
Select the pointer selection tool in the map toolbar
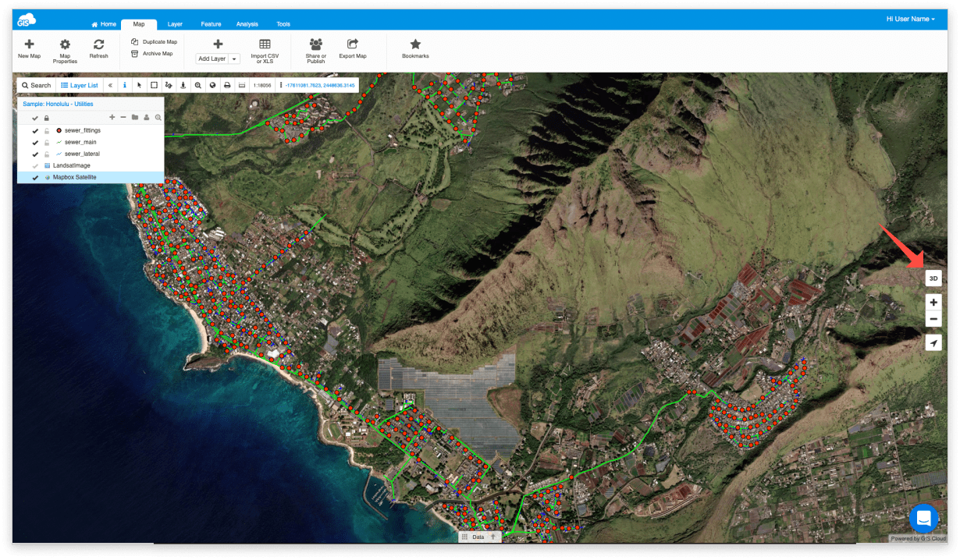(x=140, y=86)
